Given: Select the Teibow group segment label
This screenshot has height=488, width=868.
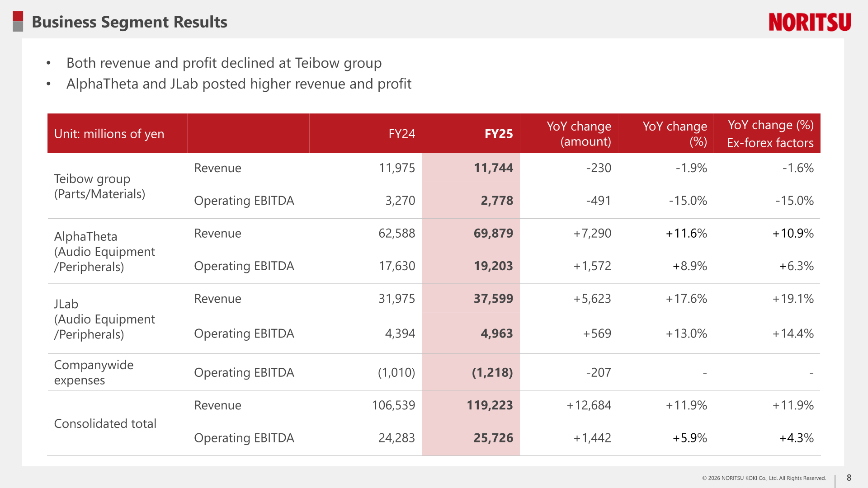Looking at the screenshot, I should (99, 186).
